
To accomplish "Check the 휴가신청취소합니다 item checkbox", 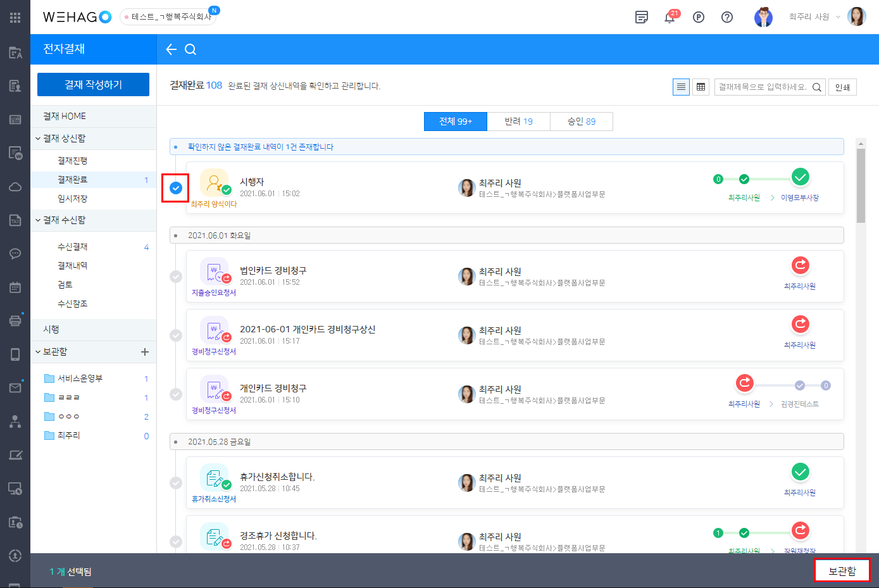I will 176,483.
